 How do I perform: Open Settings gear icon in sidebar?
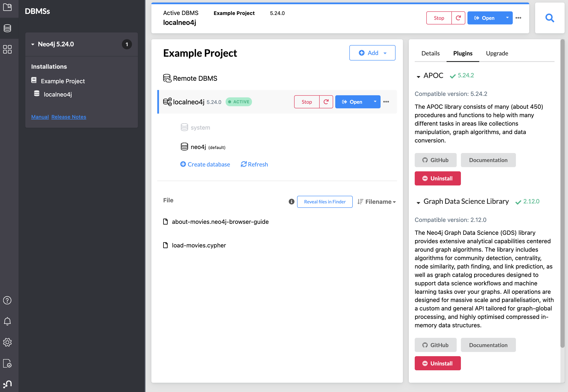coord(7,342)
